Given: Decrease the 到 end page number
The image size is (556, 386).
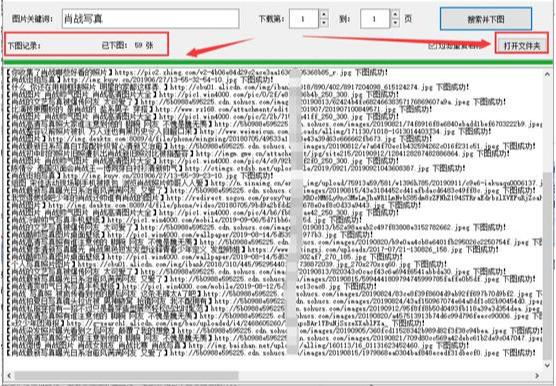Looking at the screenshot, I should pyautogui.click(x=395, y=23).
